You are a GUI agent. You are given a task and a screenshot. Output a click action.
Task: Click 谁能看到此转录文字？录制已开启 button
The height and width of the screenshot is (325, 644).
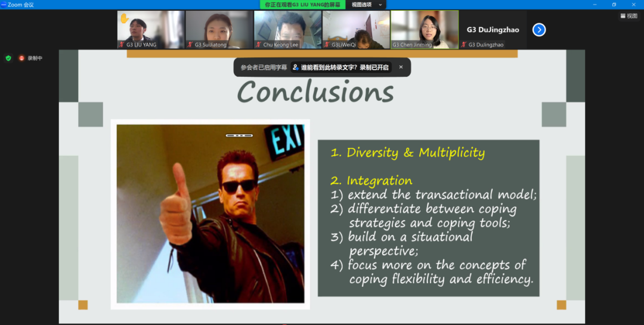(x=341, y=67)
